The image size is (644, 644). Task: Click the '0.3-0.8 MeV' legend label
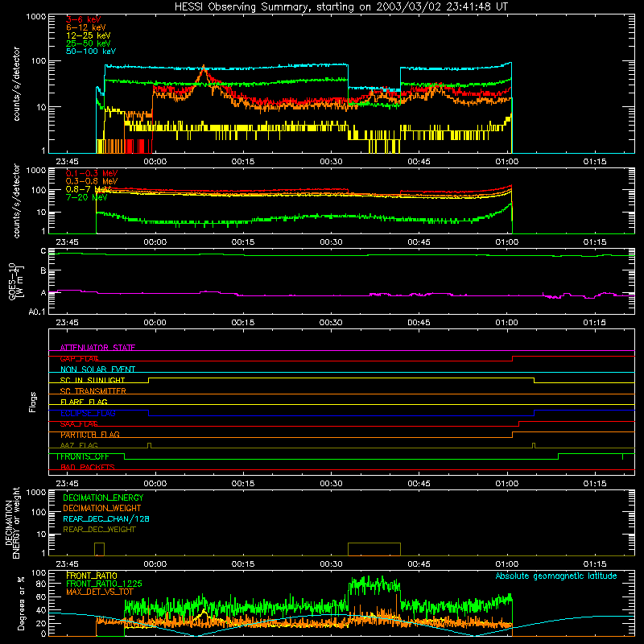click(x=92, y=181)
